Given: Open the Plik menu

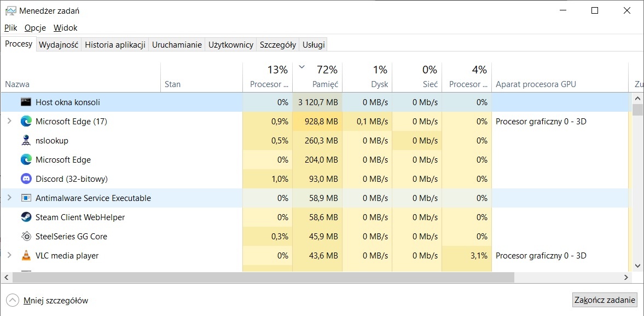Looking at the screenshot, I should click(11, 28).
